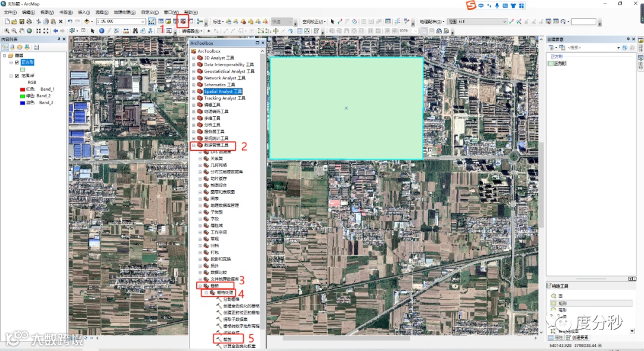644x351 pixels.
Task: Expand the 投影和变换 toolset node
Action: click(200, 259)
